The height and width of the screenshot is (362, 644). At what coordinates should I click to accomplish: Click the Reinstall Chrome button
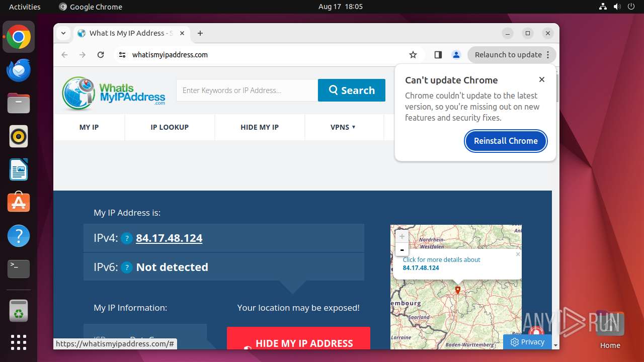pos(506,141)
